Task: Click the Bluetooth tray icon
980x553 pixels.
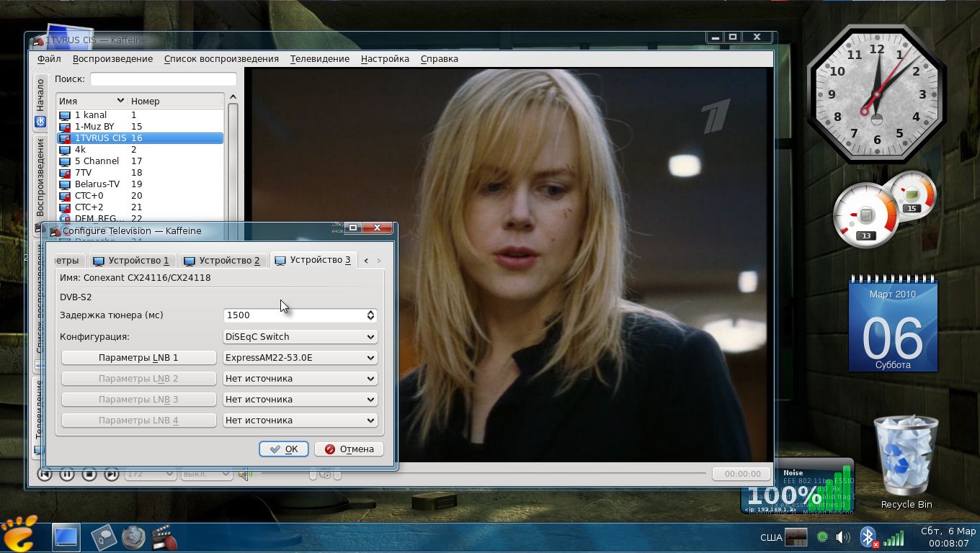Action: point(868,537)
